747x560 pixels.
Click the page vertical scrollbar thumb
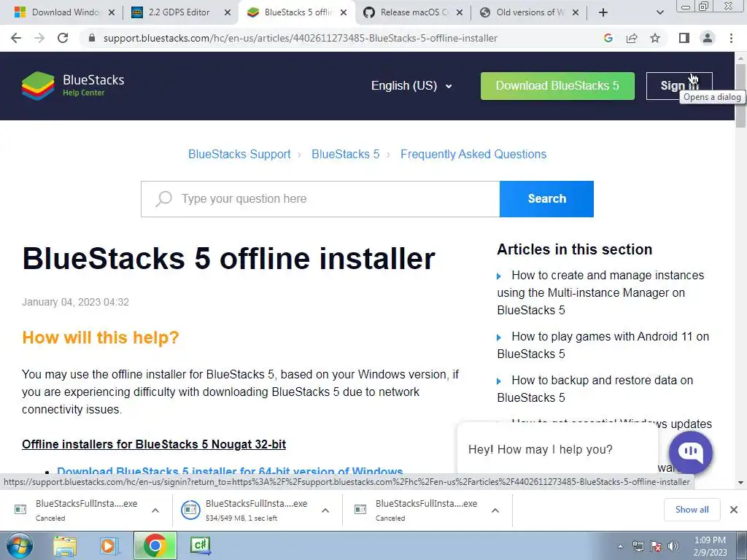[x=741, y=96]
